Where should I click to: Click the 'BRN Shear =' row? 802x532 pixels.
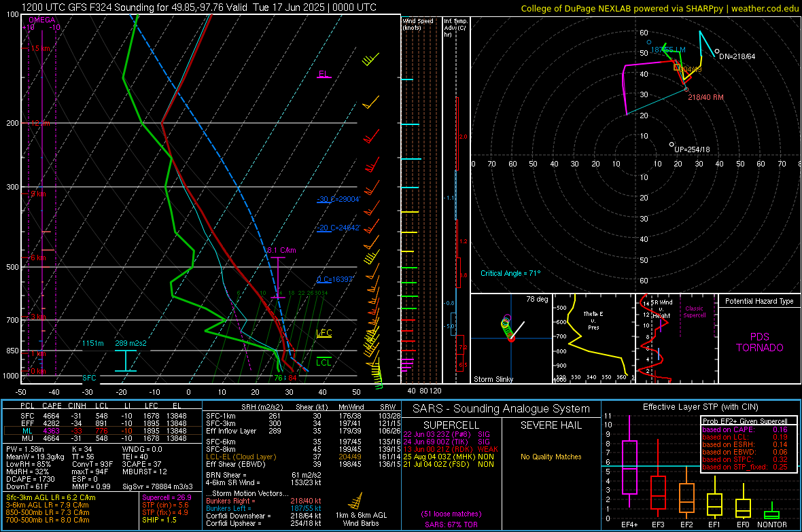click(264, 475)
